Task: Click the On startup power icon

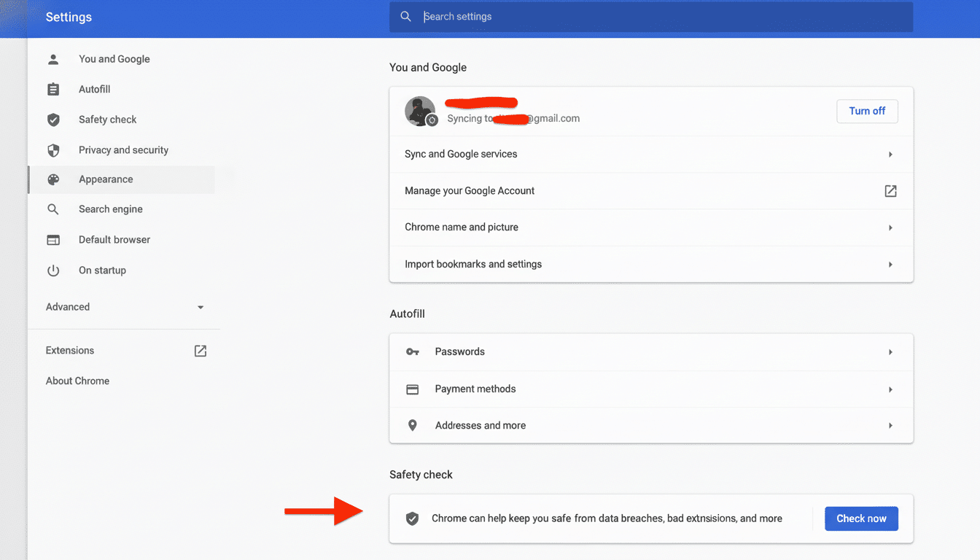Action: point(53,270)
